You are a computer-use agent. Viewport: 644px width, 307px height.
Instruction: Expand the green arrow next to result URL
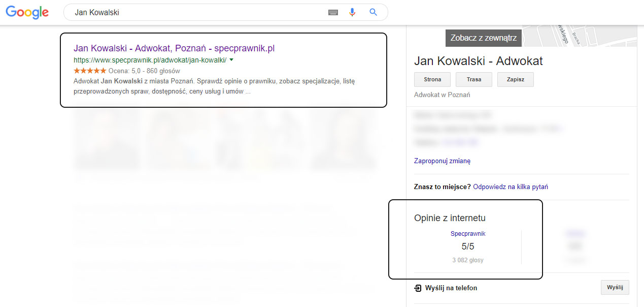click(231, 60)
